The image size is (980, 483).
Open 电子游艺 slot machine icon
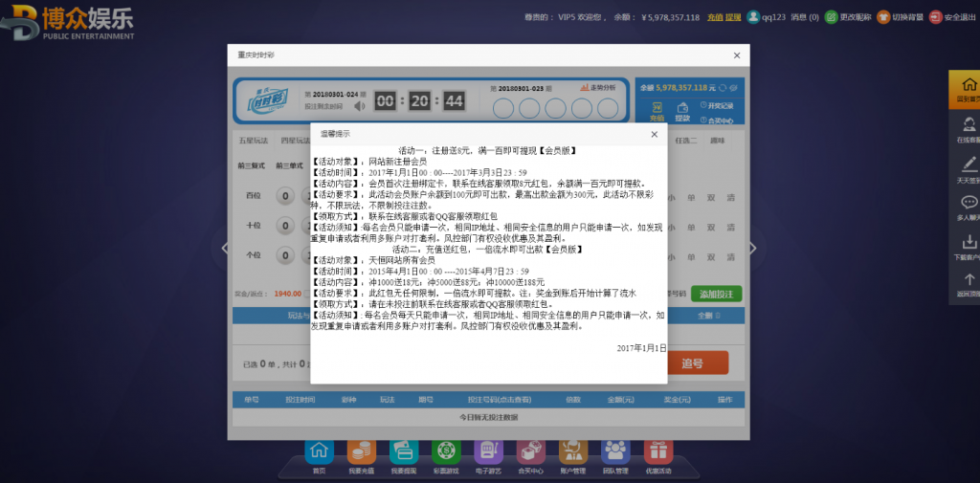(x=488, y=452)
